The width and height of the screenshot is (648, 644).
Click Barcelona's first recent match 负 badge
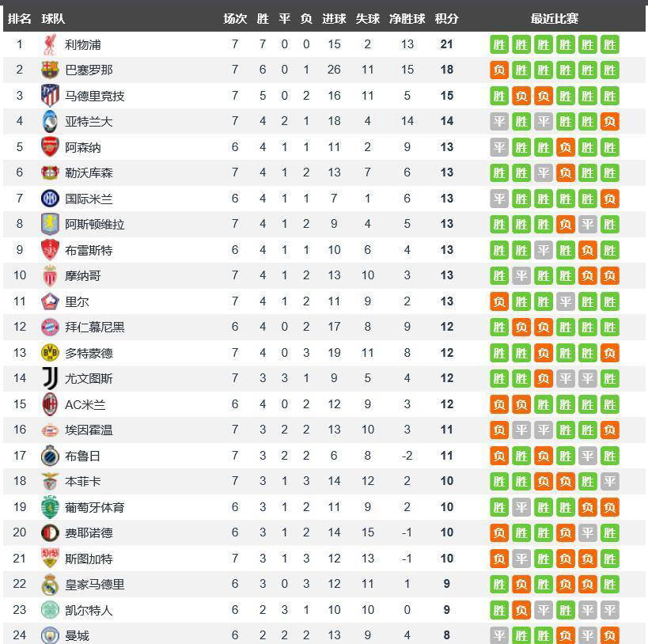coord(499,70)
